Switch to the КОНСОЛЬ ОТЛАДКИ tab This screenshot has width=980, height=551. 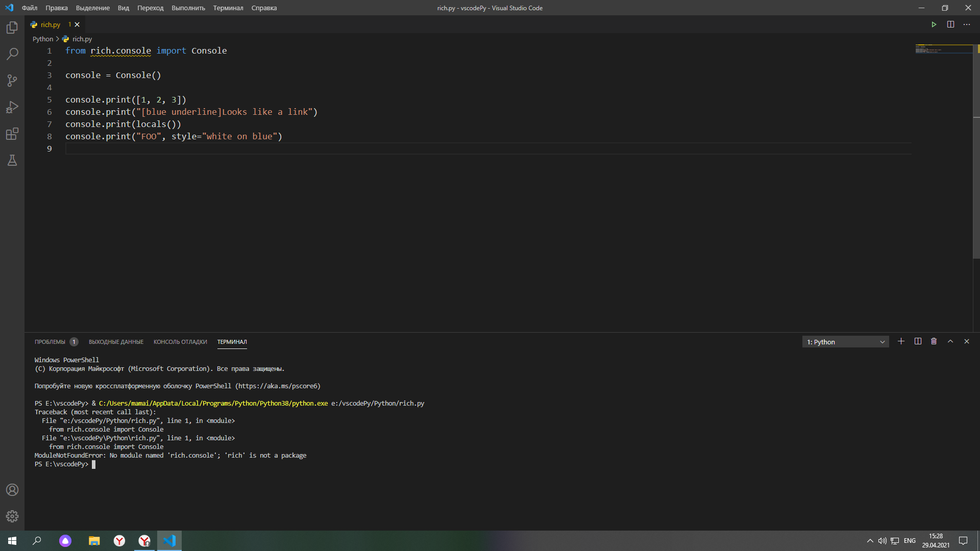[180, 342]
